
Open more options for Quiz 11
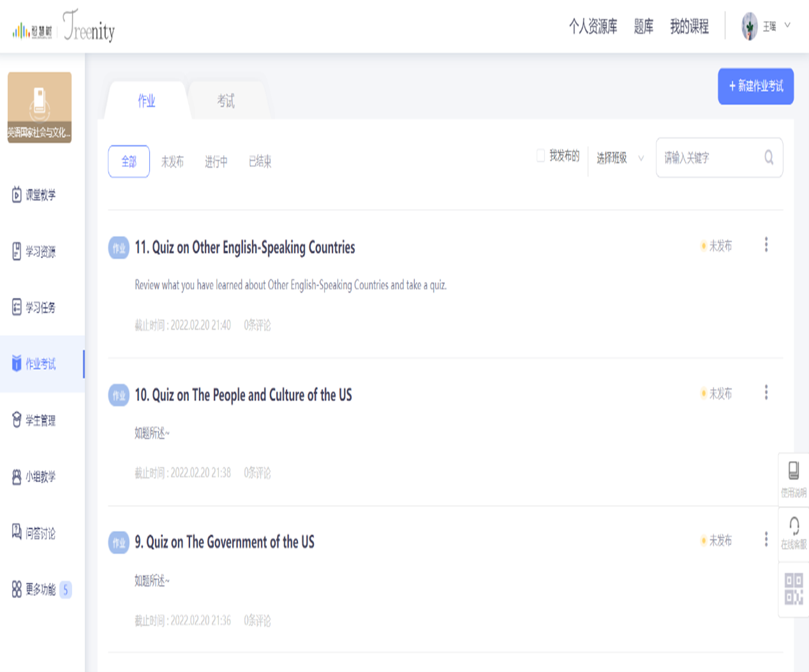pyautogui.click(x=766, y=245)
